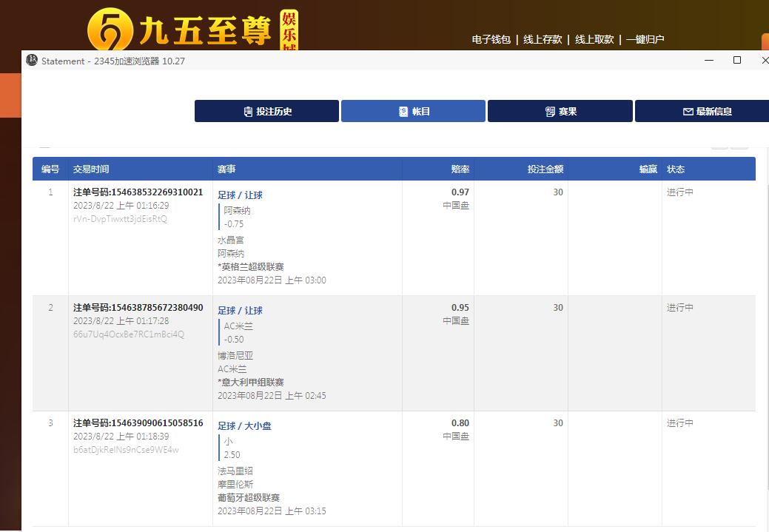The image size is (769, 532).
Task: Open the 电子钱包 e-wallet link
Action: coord(491,39)
